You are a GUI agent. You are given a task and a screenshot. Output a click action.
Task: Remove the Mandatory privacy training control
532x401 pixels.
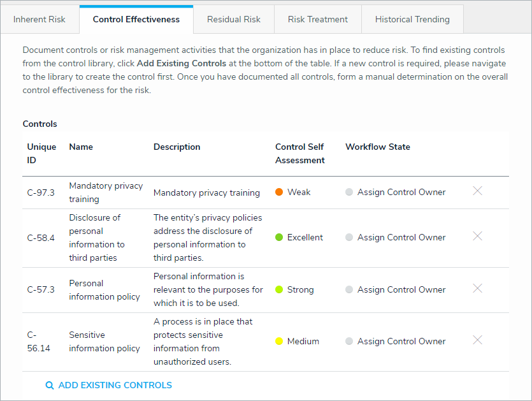pos(477,191)
